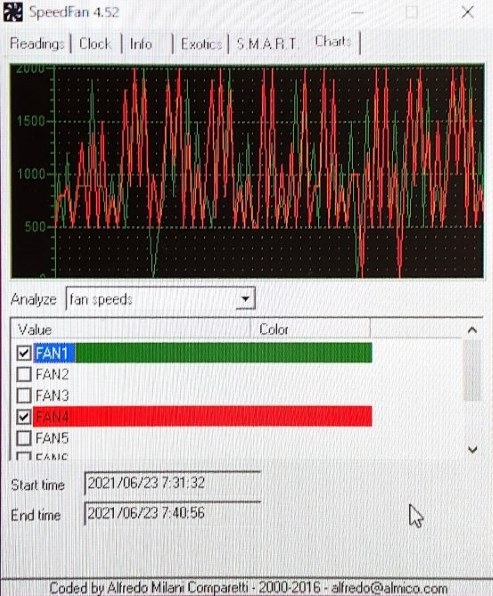
Task: Select the Charts tab
Action: click(x=333, y=41)
